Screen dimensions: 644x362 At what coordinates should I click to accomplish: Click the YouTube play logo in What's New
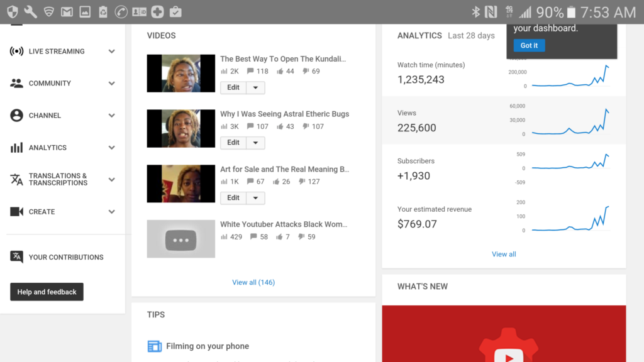pyautogui.click(x=508, y=356)
